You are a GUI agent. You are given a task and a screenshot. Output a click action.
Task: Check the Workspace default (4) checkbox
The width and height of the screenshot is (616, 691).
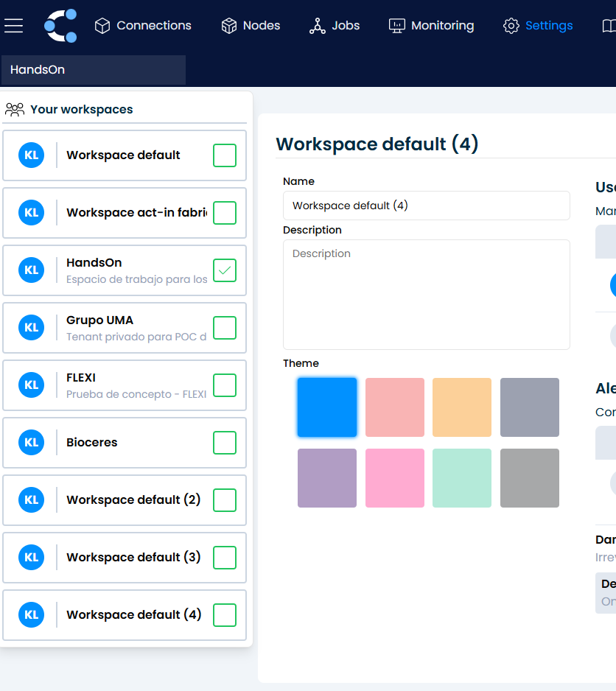(225, 615)
